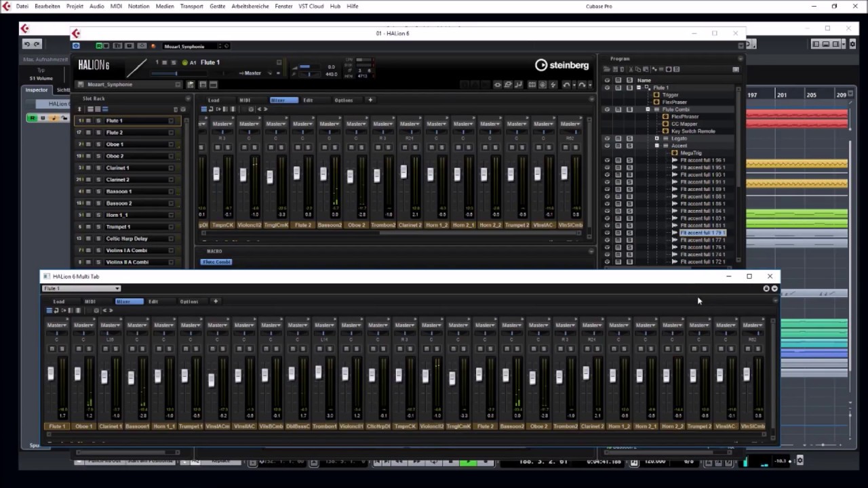This screenshot has width=868, height=488.
Task: Click the MIDI reset lightning icon
Action: pyautogui.click(x=553, y=85)
